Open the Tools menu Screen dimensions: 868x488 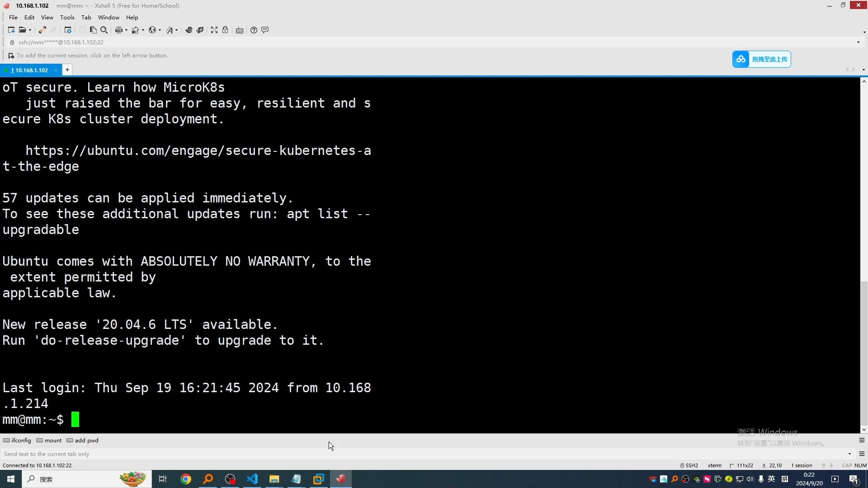67,17
